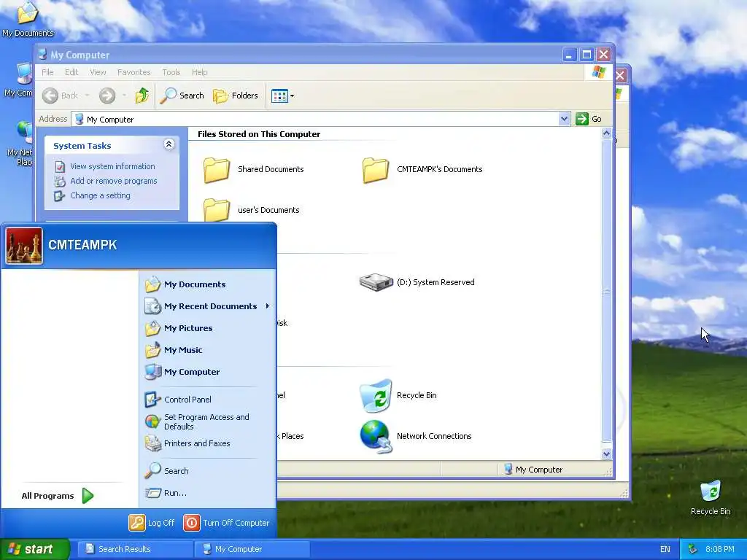
Task: Open Forward history dropdown arrow
Action: pos(124,96)
